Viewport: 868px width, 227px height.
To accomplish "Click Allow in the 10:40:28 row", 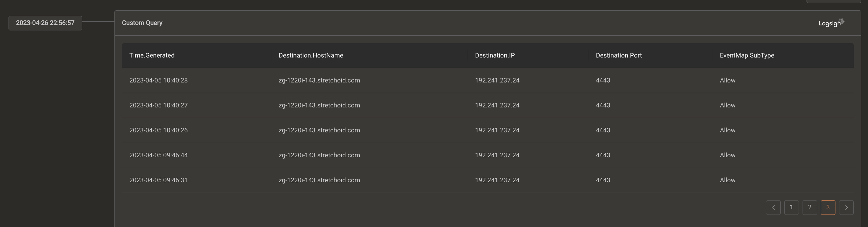I will (727, 80).
